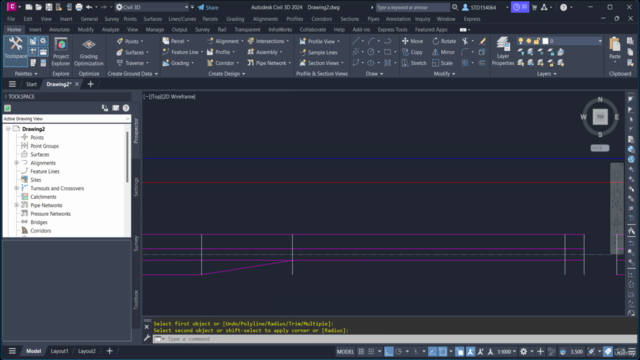Click the Plot printer icon
Viewport: 640px width, 360px height.
tap(79, 7)
